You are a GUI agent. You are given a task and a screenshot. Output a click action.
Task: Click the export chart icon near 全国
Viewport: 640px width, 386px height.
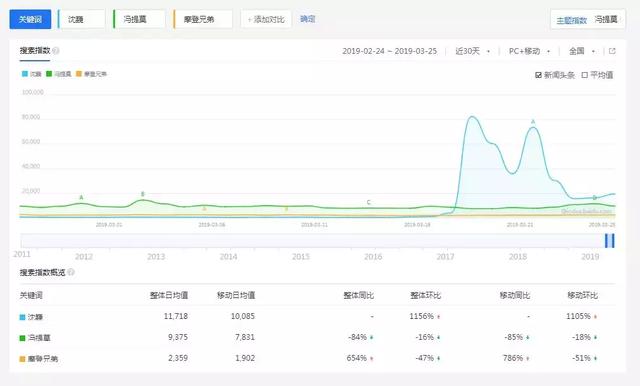pyautogui.click(x=612, y=51)
